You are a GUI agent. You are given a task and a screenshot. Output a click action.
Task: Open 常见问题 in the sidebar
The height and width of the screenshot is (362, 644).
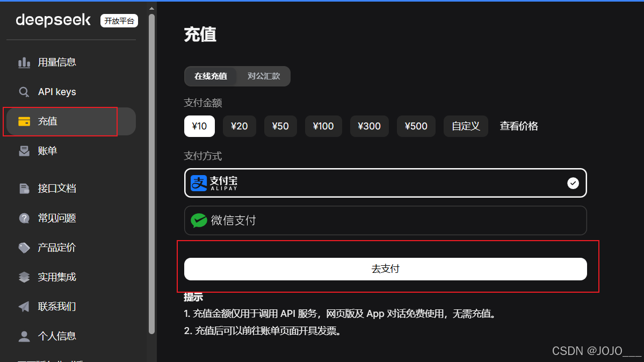point(71,218)
